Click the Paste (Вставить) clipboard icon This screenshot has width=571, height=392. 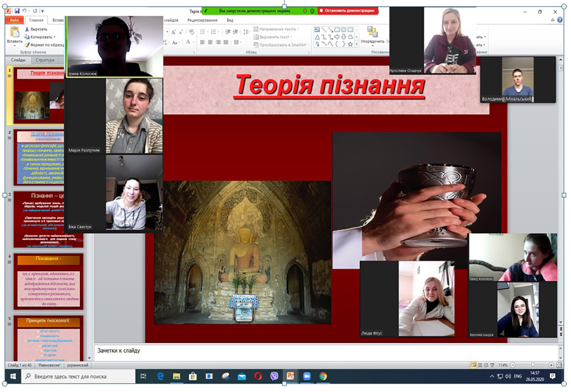pos(14,32)
